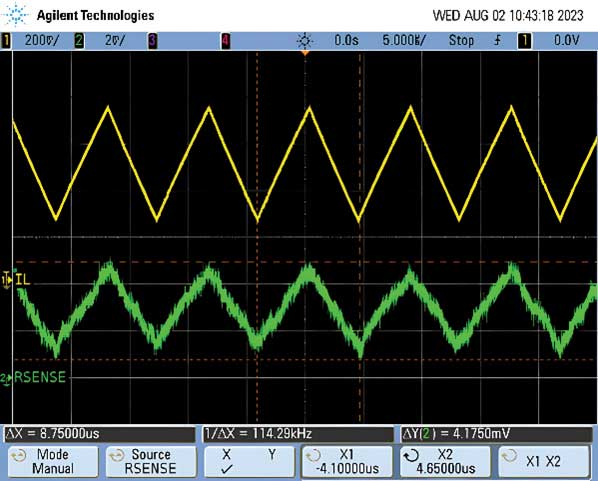The height and width of the screenshot is (481, 598).
Task: Select the X1 cursor softkey
Action: [x=347, y=462]
